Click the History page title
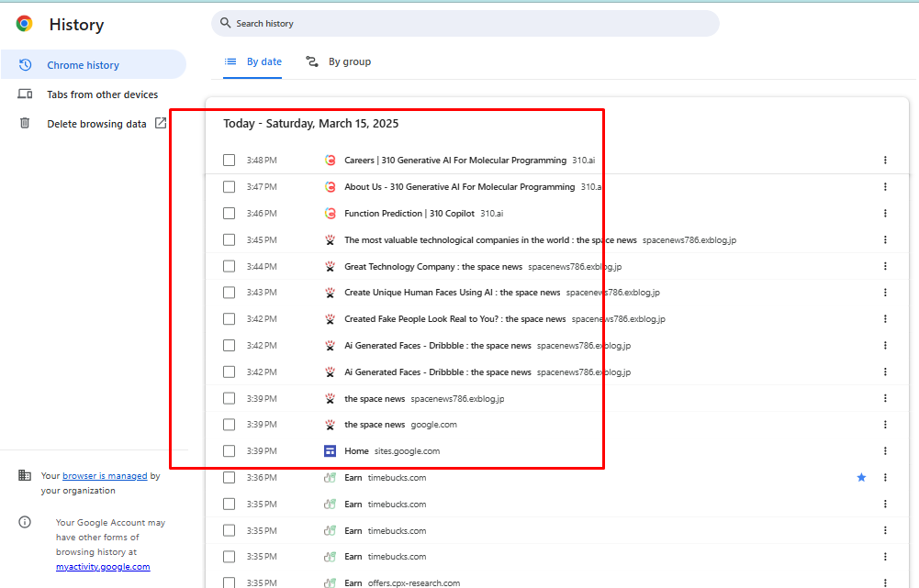The width and height of the screenshot is (919, 588). pyautogui.click(x=77, y=25)
